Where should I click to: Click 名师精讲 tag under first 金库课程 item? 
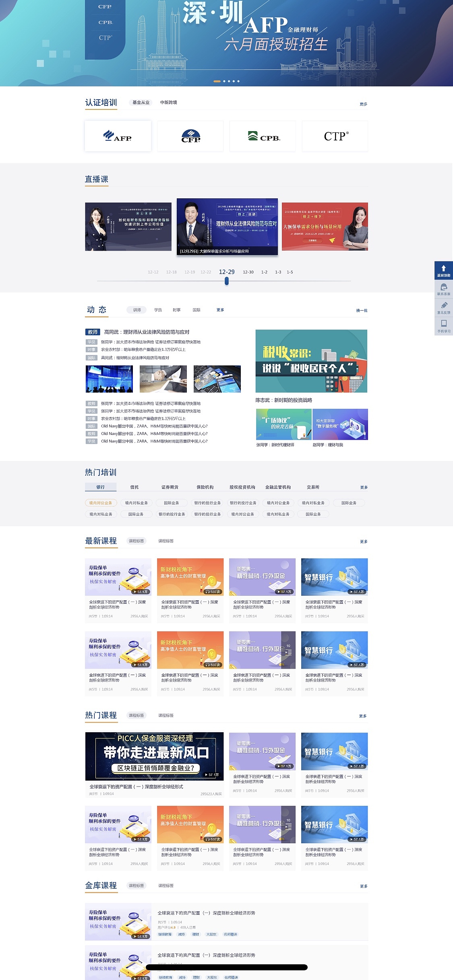coord(231,935)
